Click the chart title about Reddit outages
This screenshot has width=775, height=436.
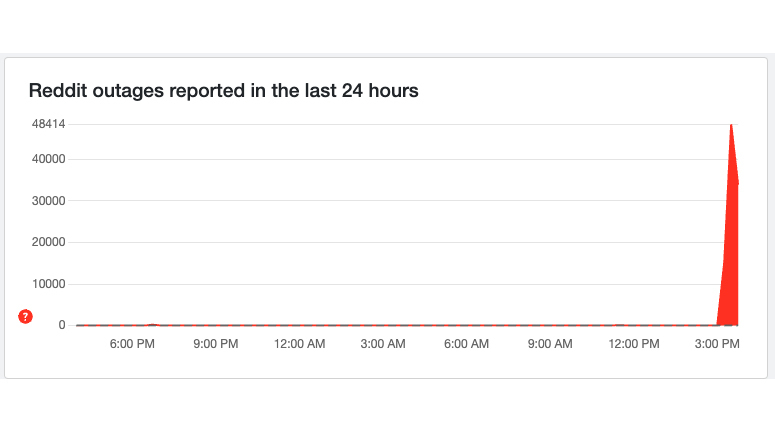(x=223, y=90)
